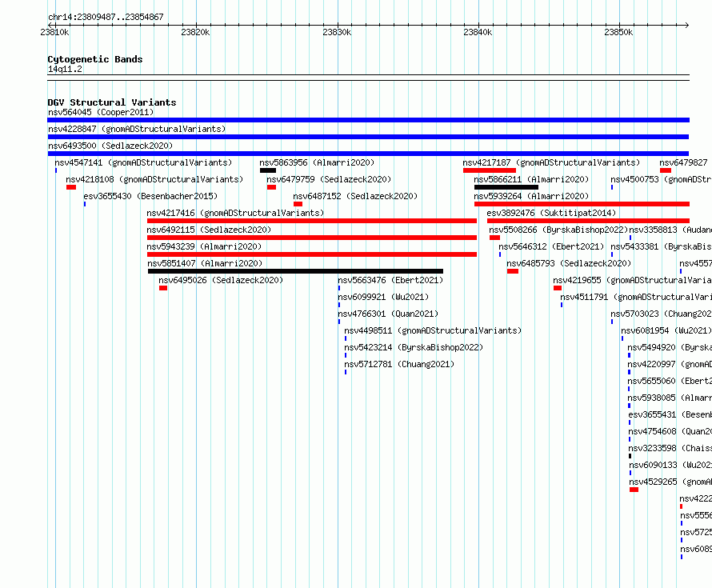This screenshot has height=588, width=712.
Task: Select the red feature under nsv4219655
Action: click(558, 288)
